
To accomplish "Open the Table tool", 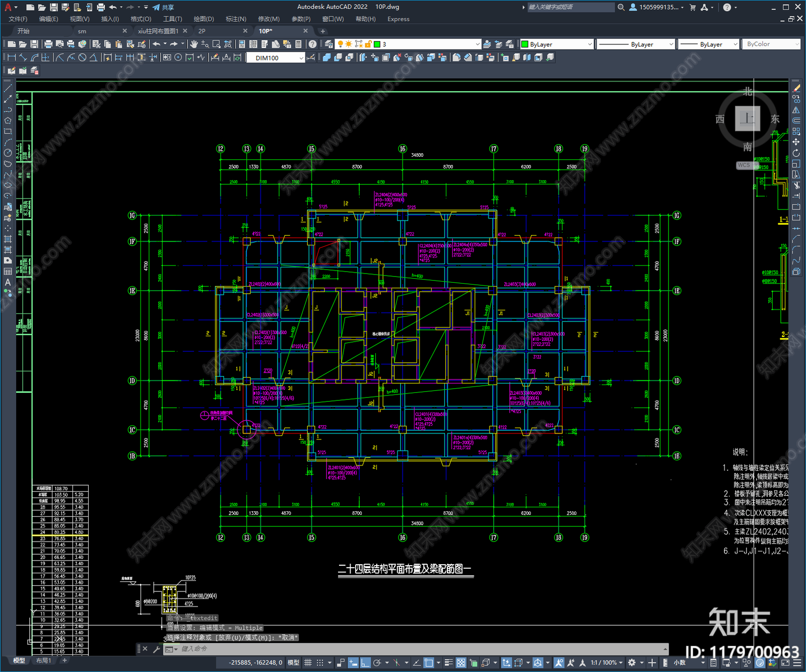I will click(x=8, y=272).
